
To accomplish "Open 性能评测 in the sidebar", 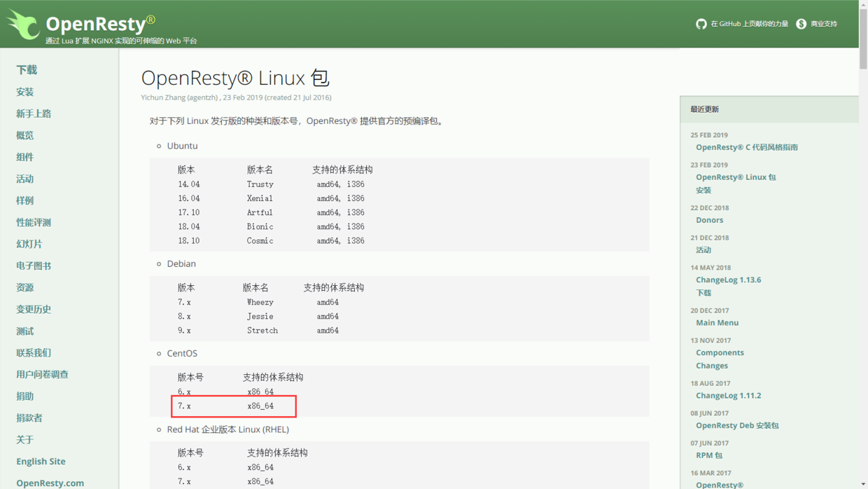I will click(34, 222).
